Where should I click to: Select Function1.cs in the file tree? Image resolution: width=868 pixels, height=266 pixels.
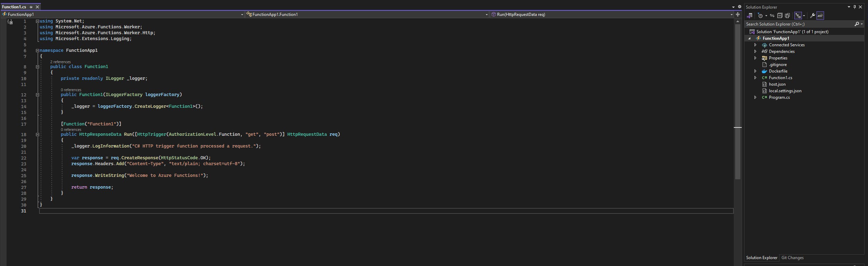point(780,78)
